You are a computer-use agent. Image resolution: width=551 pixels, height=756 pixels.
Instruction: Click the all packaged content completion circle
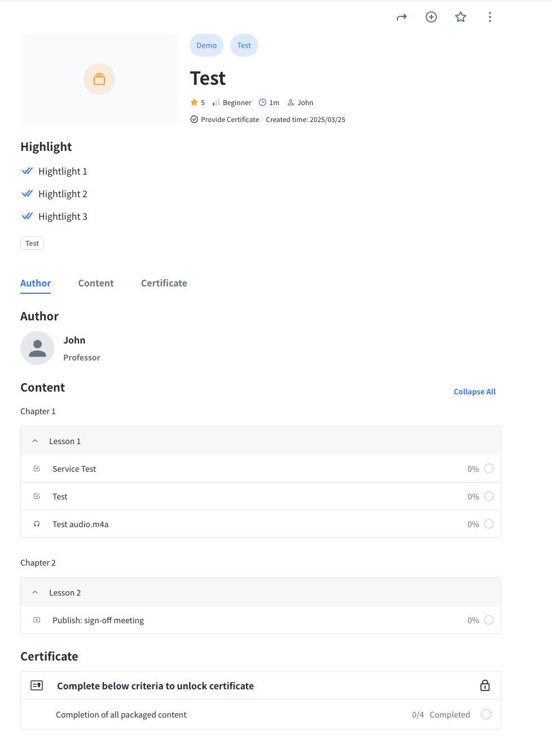pos(486,714)
